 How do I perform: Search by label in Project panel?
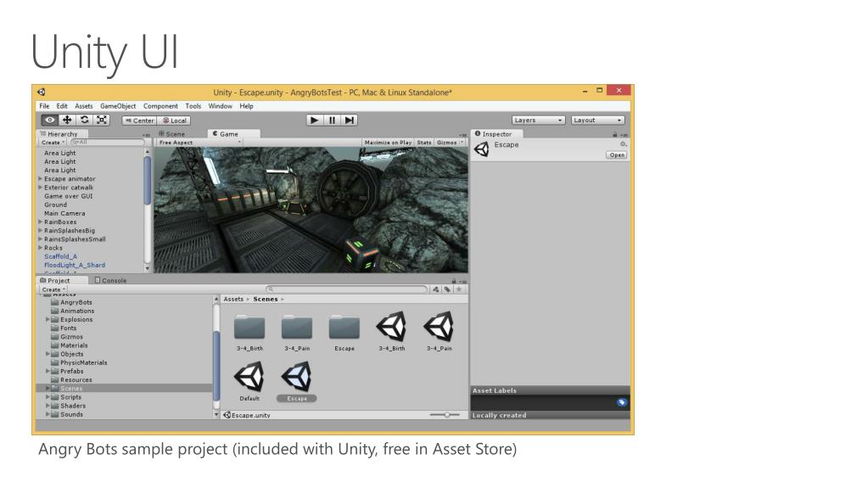tap(447, 289)
